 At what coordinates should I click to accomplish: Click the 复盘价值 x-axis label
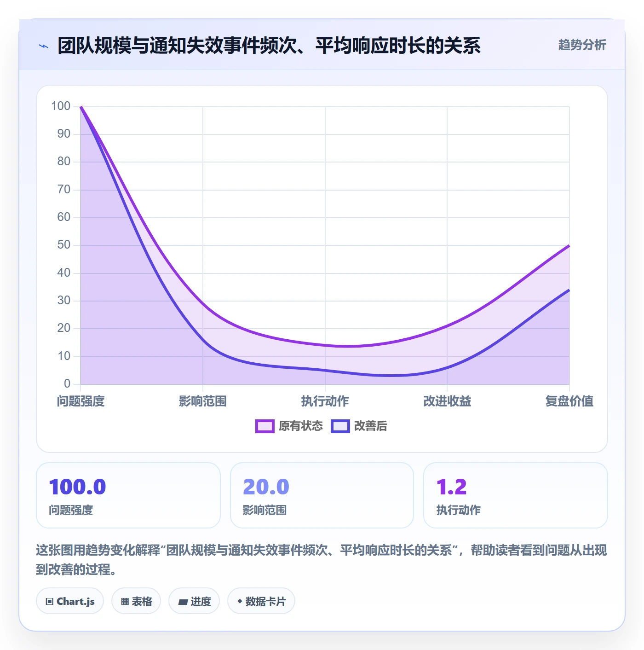(x=569, y=401)
